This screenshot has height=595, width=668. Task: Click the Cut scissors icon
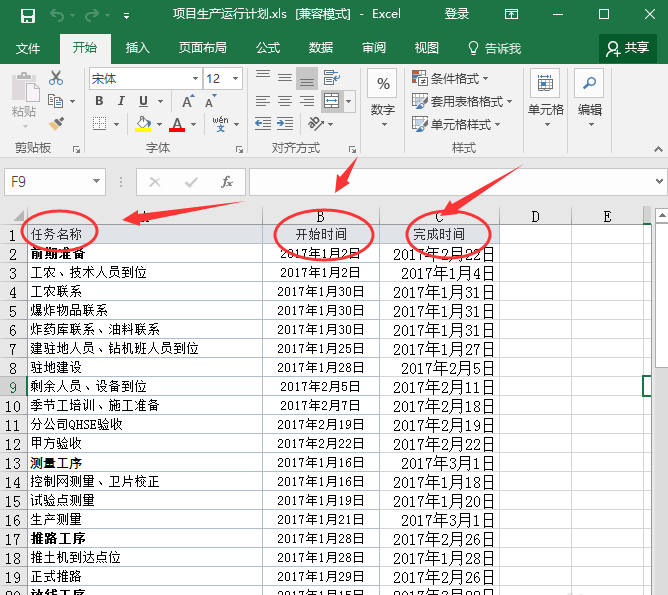pyautogui.click(x=55, y=78)
